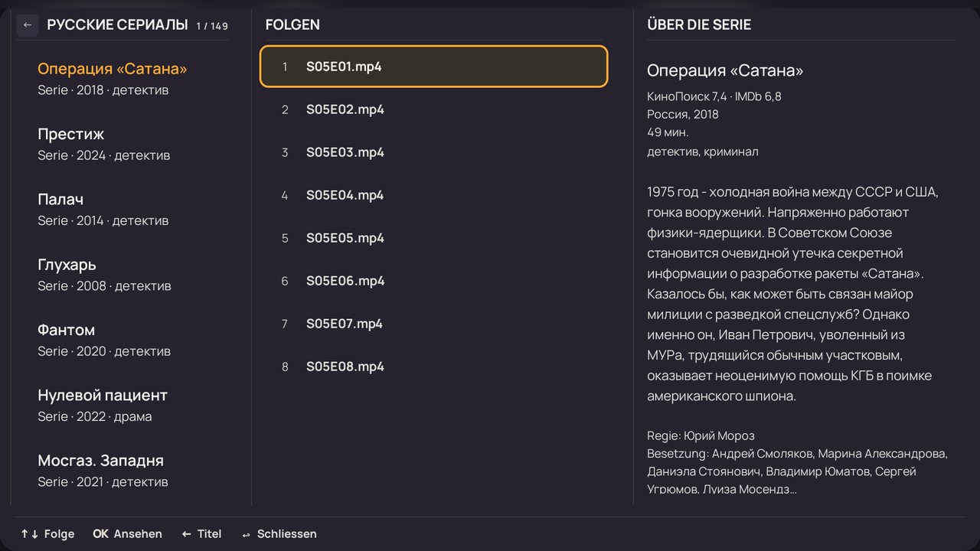
Task: Play episode S05E01.mp4
Action: point(434,67)
